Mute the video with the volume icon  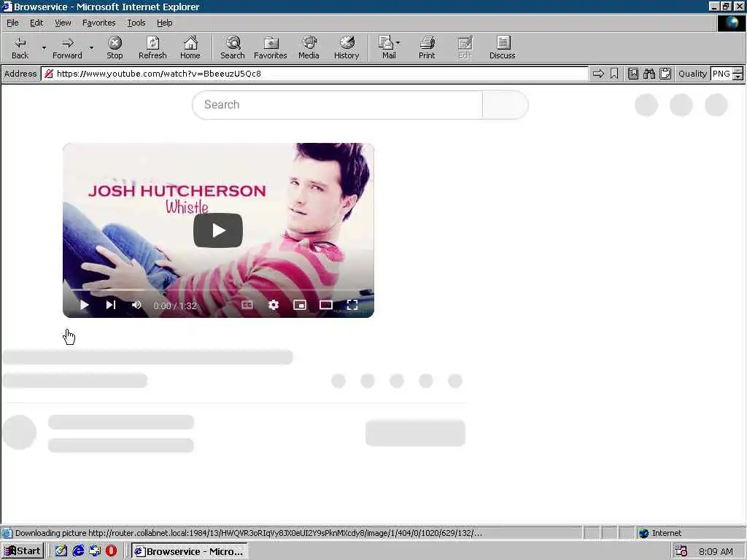136,305
